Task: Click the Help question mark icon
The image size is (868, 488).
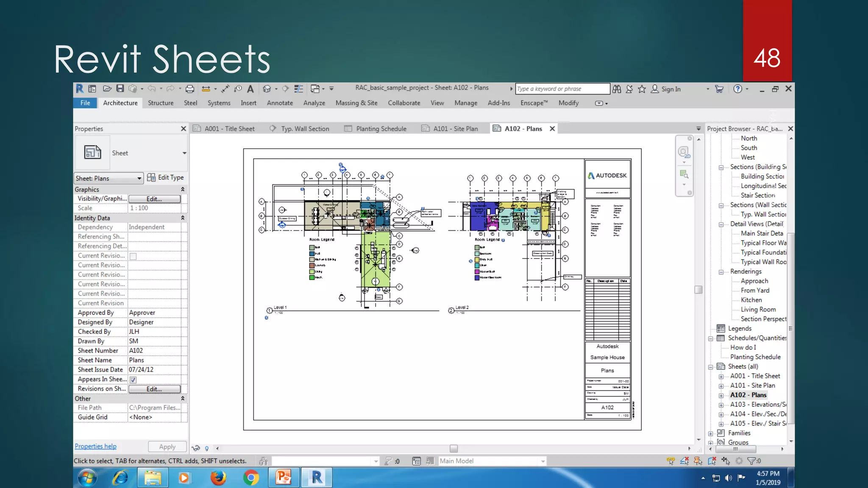Action: 738,89
